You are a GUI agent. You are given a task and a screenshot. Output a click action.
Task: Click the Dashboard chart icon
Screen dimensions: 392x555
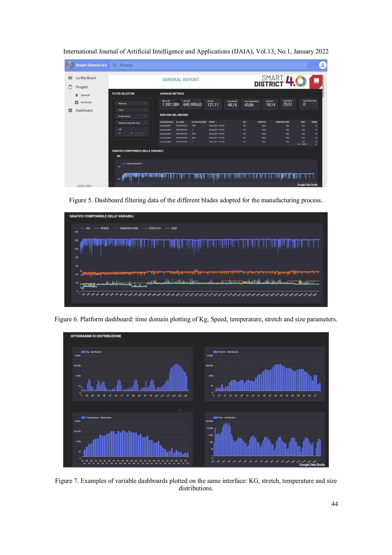coord(70,111)
